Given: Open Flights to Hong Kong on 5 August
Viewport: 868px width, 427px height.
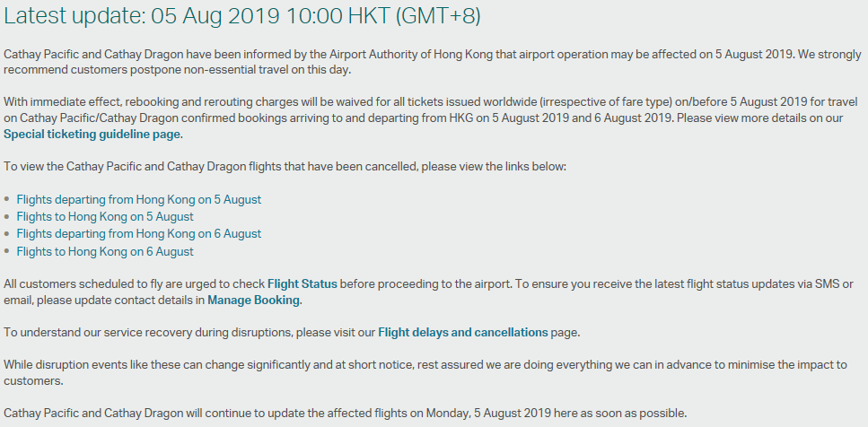Looking at the screenshot, I should click(x=105, y=216).
